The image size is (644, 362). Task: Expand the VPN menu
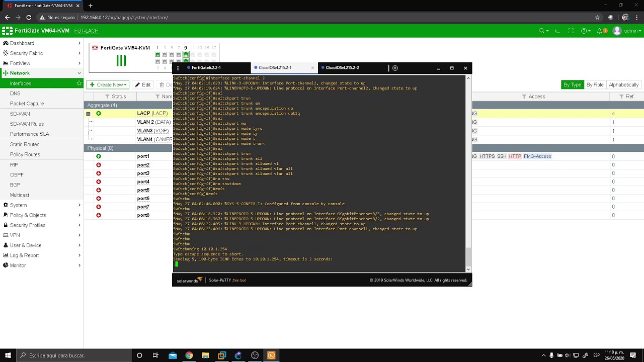tap(42, 235)
